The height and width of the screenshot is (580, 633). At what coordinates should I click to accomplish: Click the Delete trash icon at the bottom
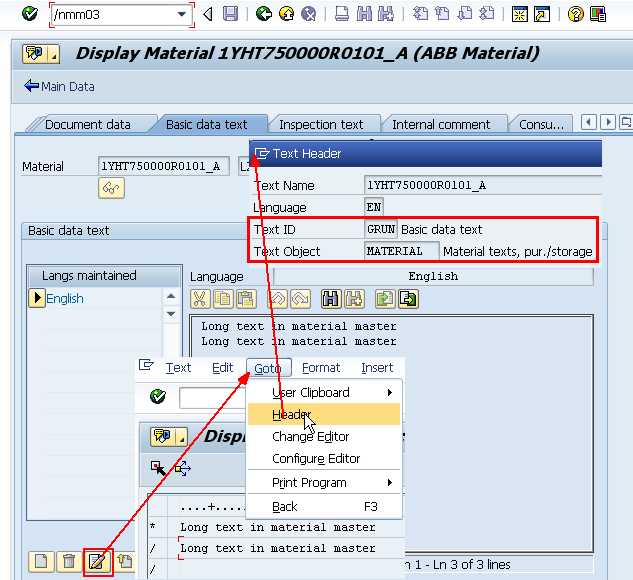pos(68,561)
